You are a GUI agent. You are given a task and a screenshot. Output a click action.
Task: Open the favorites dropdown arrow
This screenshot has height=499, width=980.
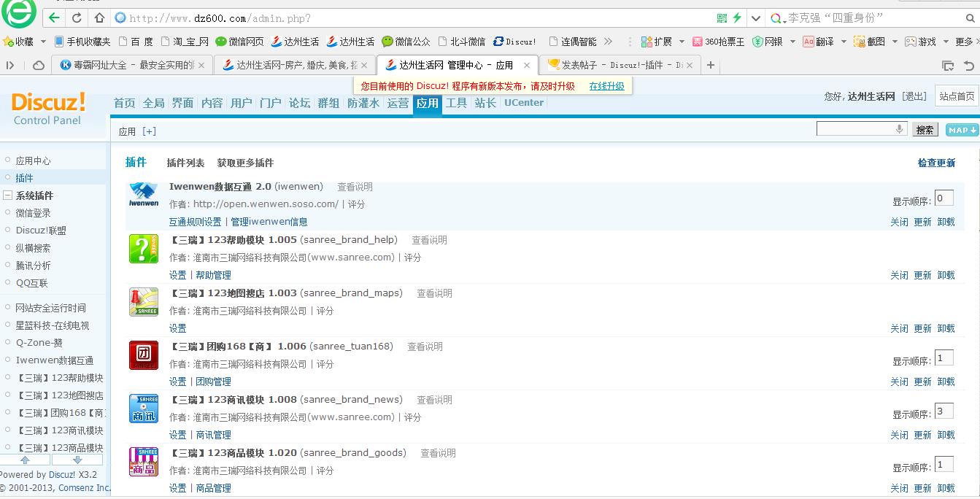pos(43,42)
